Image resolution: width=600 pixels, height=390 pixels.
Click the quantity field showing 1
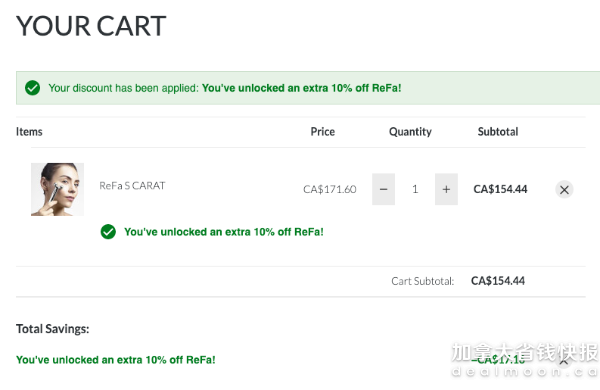[x=415, y=189]
